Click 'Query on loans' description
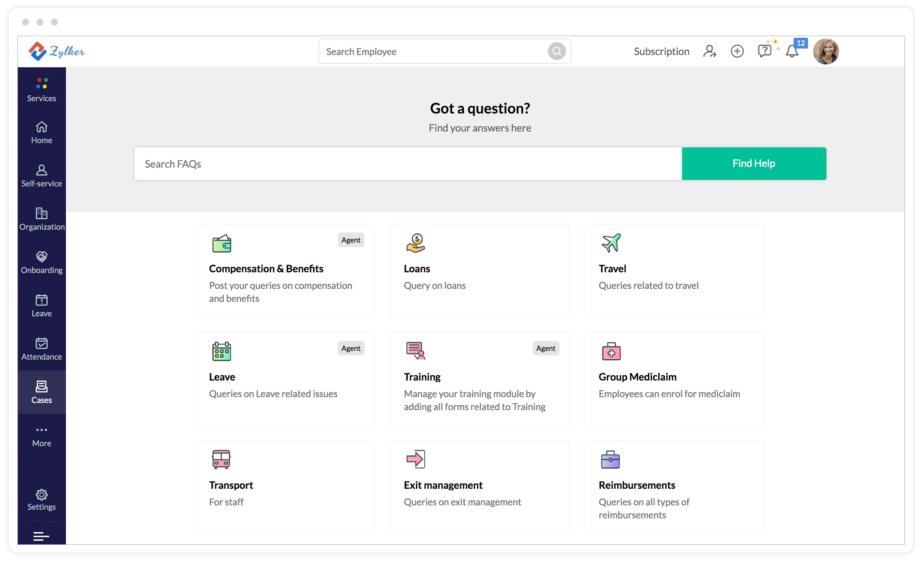 tap(434, 285)
